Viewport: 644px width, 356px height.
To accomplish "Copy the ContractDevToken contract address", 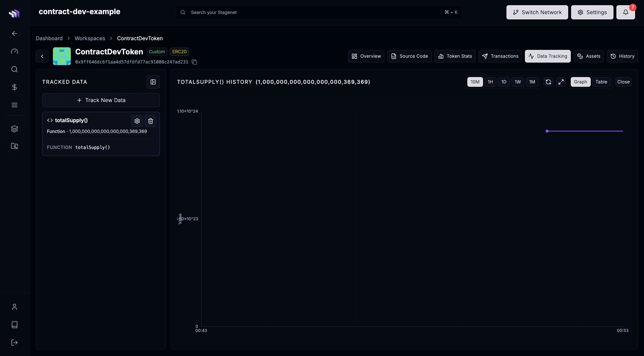I will (x=195, y=62).
